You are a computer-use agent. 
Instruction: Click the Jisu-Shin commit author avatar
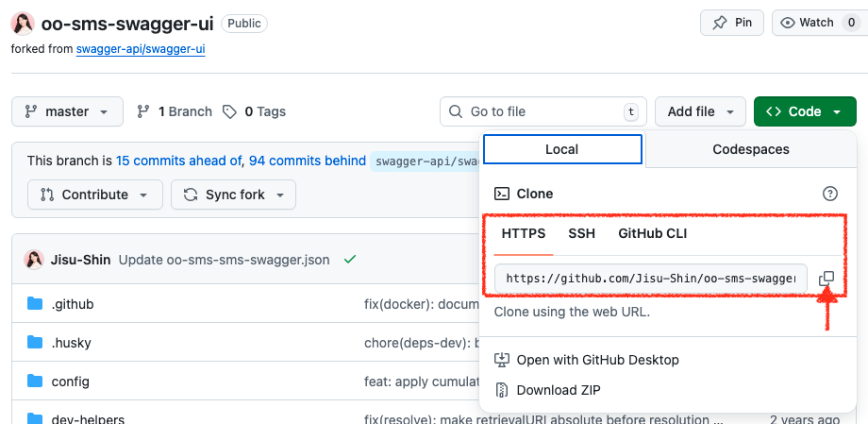34,260
